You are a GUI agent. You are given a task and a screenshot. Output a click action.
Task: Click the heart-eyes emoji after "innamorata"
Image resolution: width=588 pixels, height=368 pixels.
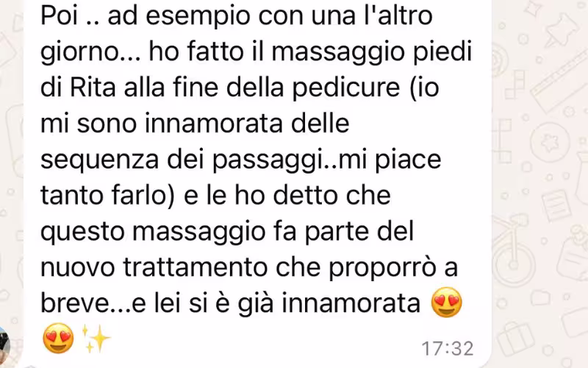click(x=446, y=302)
